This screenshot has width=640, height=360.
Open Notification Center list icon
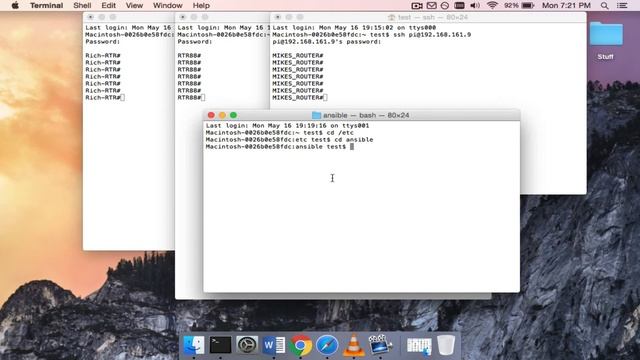point(622,6)
